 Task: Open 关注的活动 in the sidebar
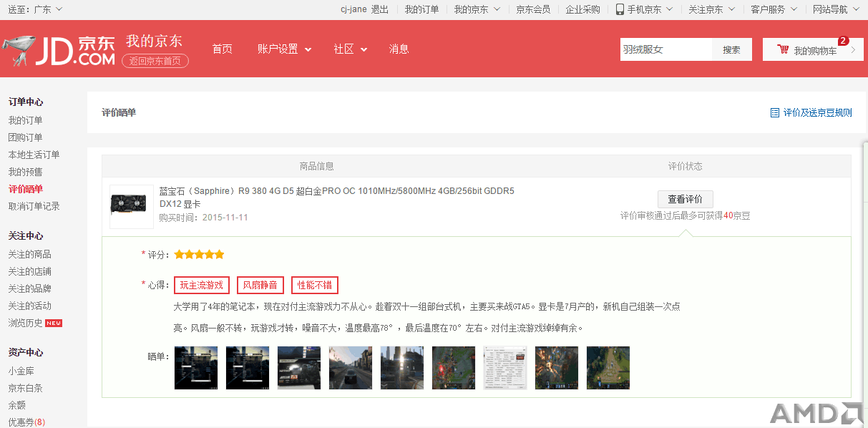click(x=29, y=306)
